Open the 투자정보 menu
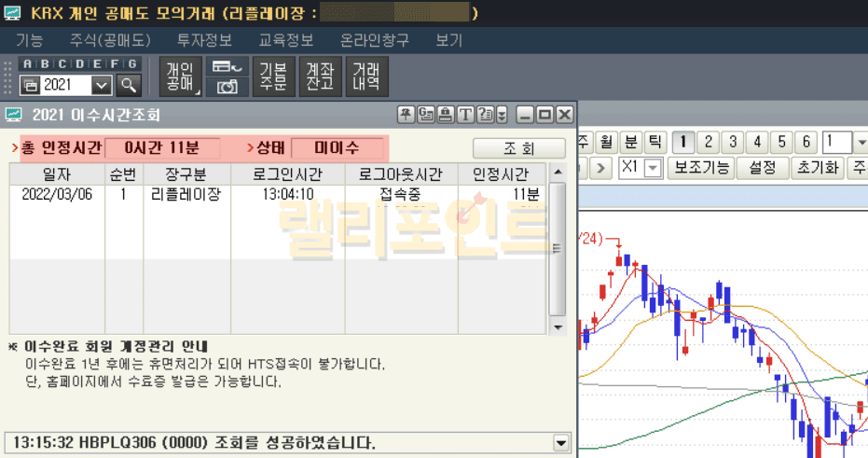Image resolution: width=868 pixels, height=458 pixels. click(204, 41)
